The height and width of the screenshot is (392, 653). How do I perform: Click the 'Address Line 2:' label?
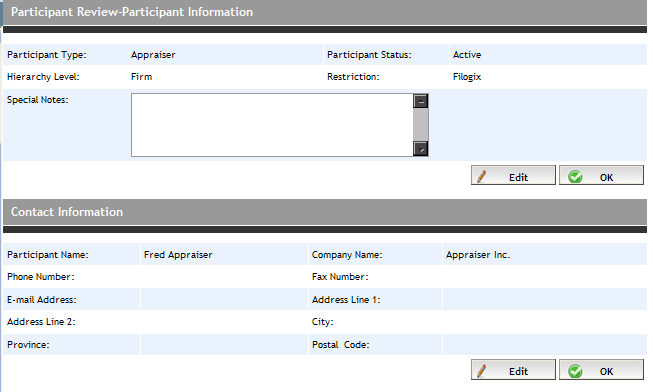pos(41,322)
